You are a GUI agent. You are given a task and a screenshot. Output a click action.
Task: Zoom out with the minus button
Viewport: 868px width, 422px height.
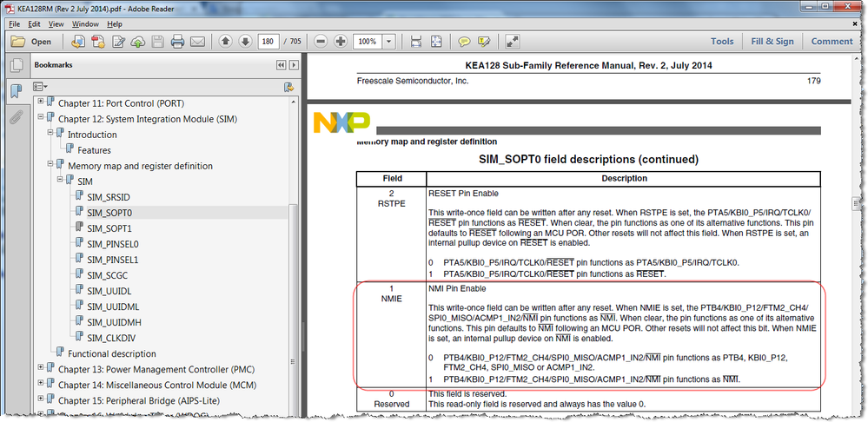pyautogui.click(x=321, y=42)
